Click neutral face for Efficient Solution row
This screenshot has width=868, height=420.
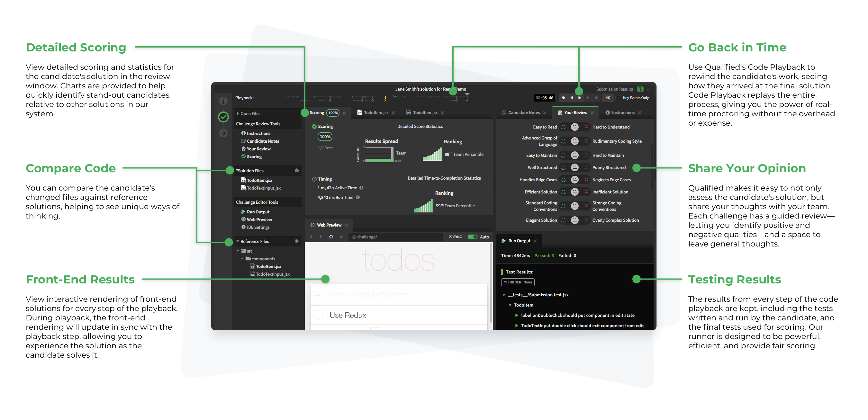click(x=575, y=192)
